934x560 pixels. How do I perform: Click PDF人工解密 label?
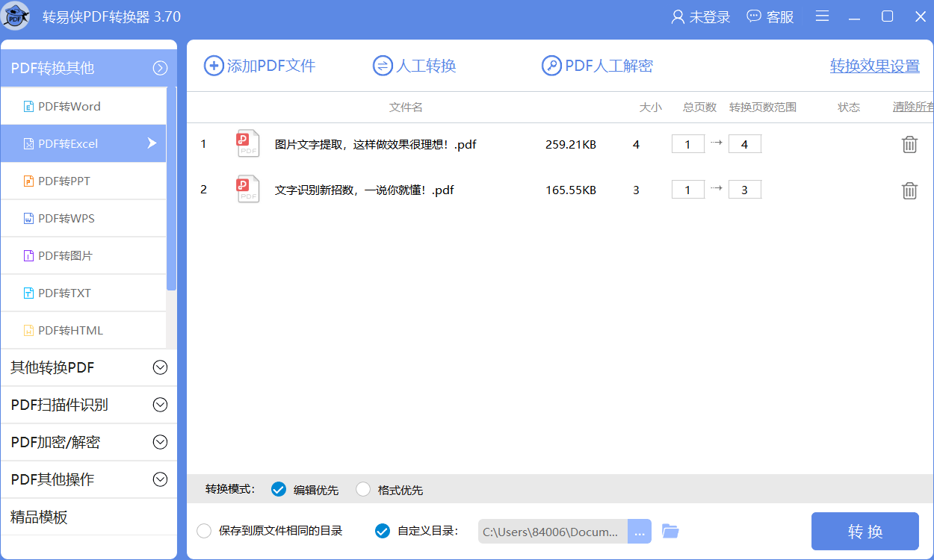tap(609, 66)
